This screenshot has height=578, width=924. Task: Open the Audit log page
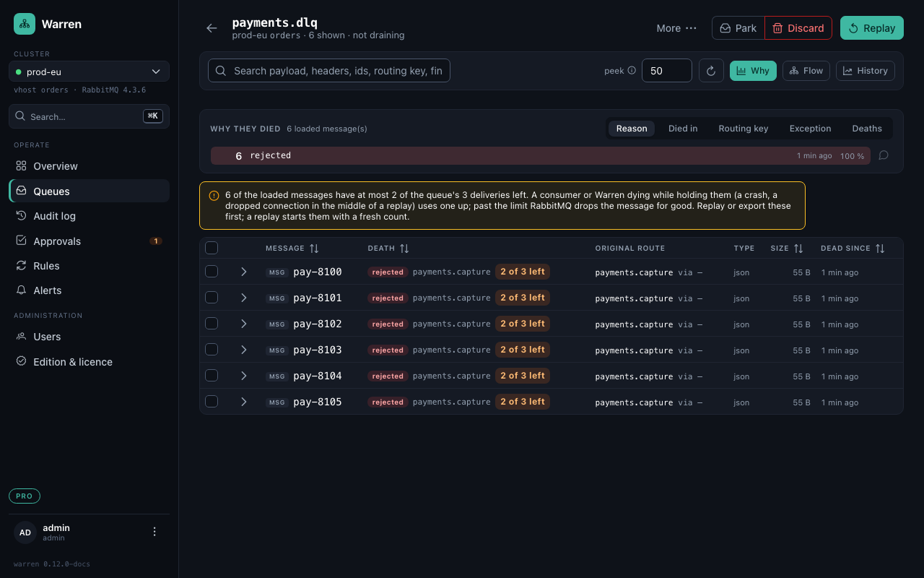tap(90, 216)
